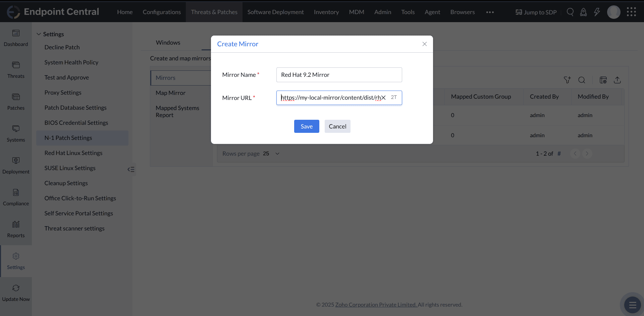Click the table search magnifier icon
Image resolution: width=644 pixels, height=316 pixels.
click(x=582, y=80)
